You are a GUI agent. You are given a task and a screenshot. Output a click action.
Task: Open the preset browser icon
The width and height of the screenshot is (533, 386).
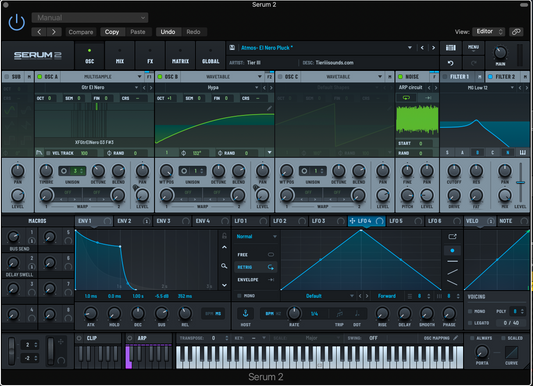pos(451,48)
